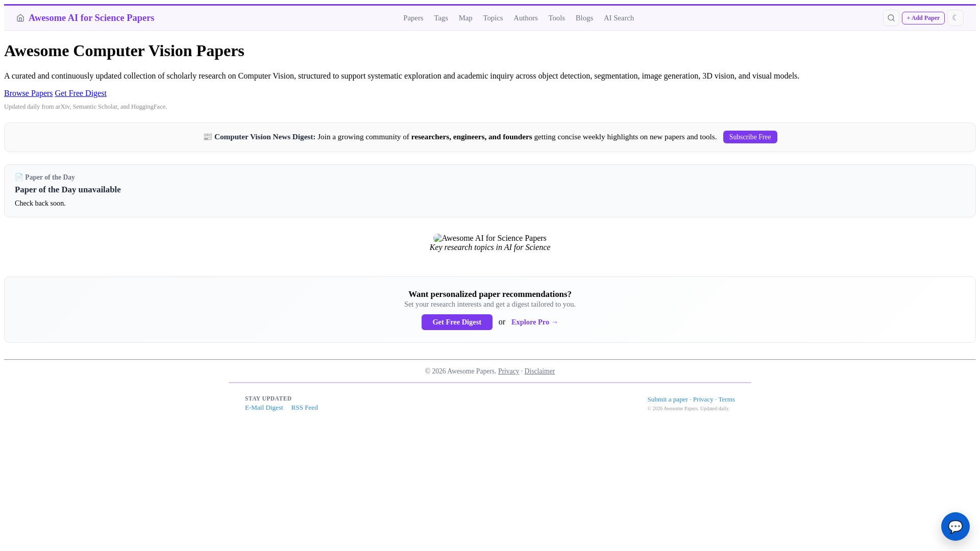Click the Subscribe Free button
Image resolution: width=980 pixels, height=551 pixels.
pyautogui.click(x=750, y=137)
